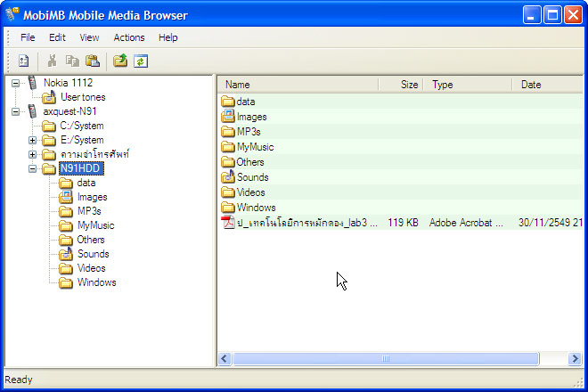Open the View menu
This screenshot has width=588, height=392.
point(89,37)
